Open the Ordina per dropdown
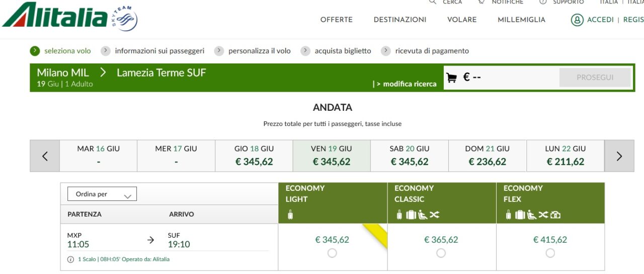 coord(102,194)
